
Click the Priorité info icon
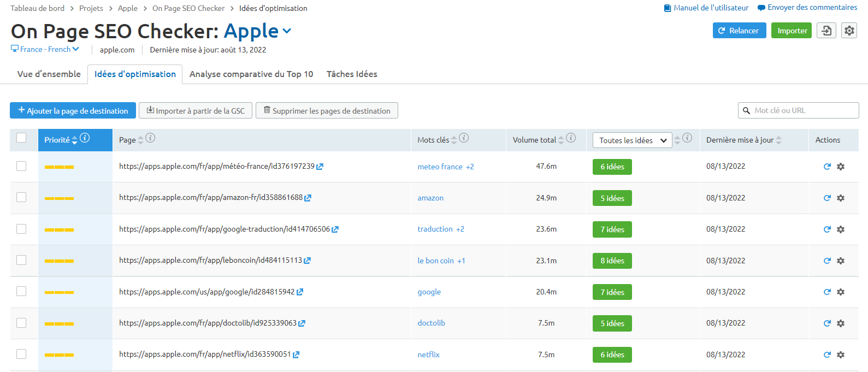[x=85, y=138]
